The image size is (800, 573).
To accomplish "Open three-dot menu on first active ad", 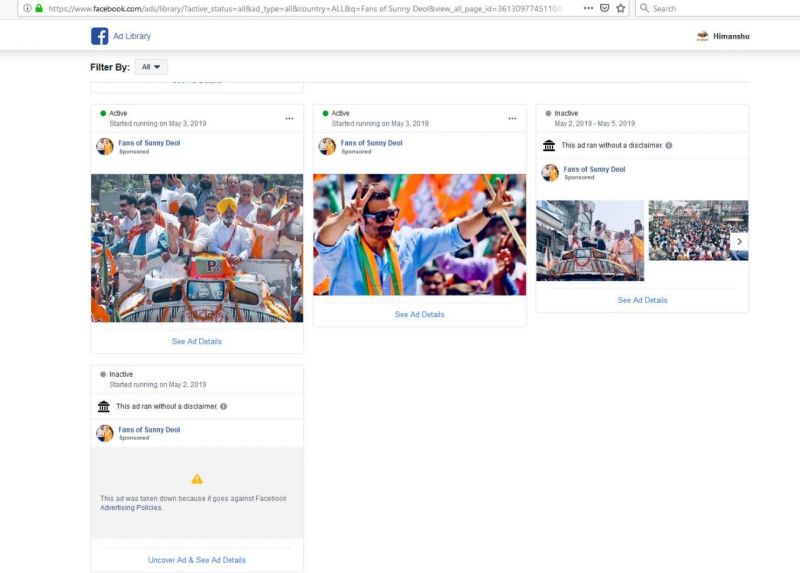I will pos(289,118).
